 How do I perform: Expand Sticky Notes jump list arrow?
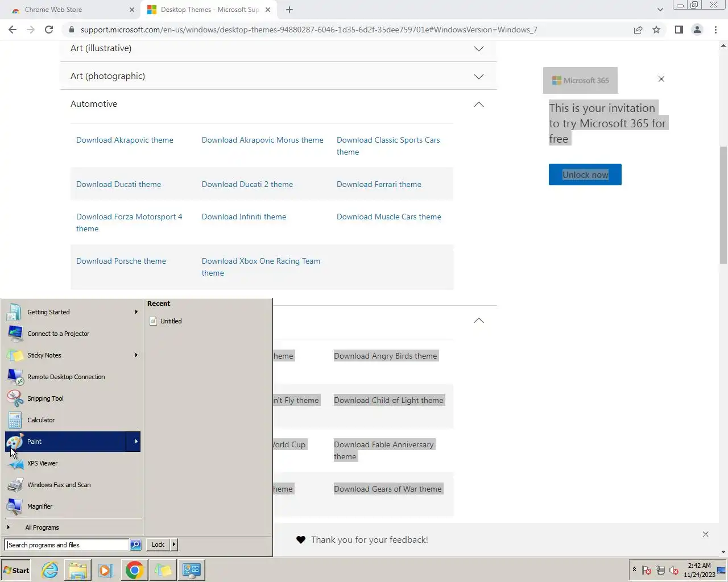136,355
